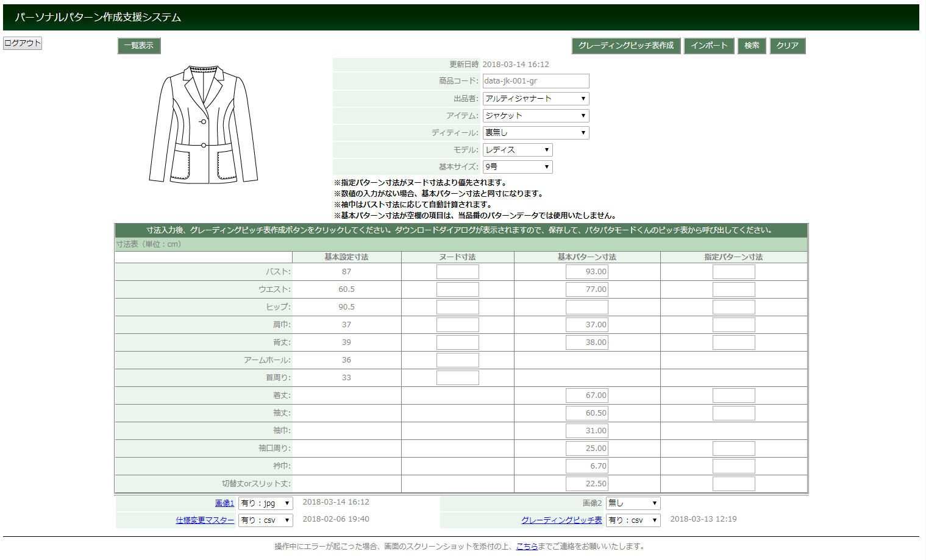Open the 出品者 dropdown
The width and height of the screenshot is (926, 560).
coord(536,99)
